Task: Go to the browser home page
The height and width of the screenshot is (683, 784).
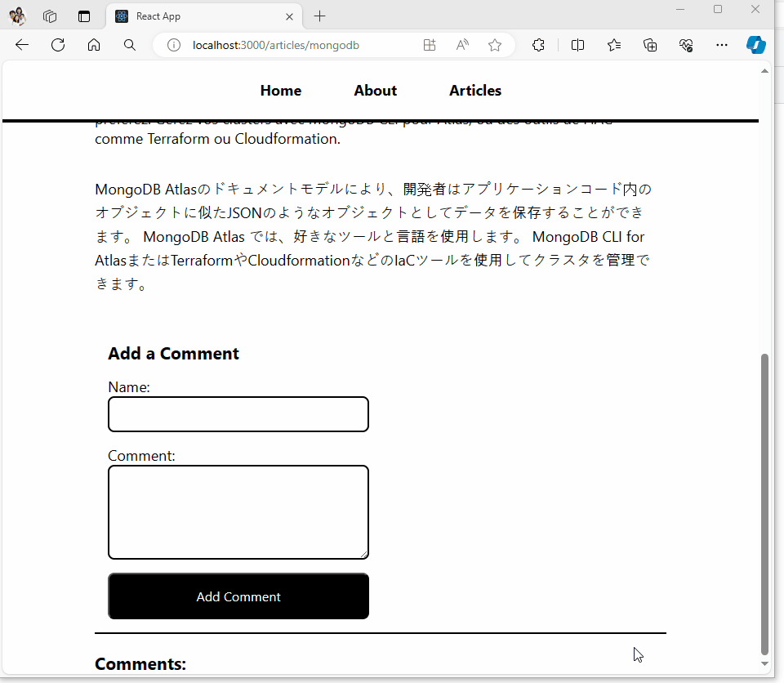Action: tap(94, 45)
